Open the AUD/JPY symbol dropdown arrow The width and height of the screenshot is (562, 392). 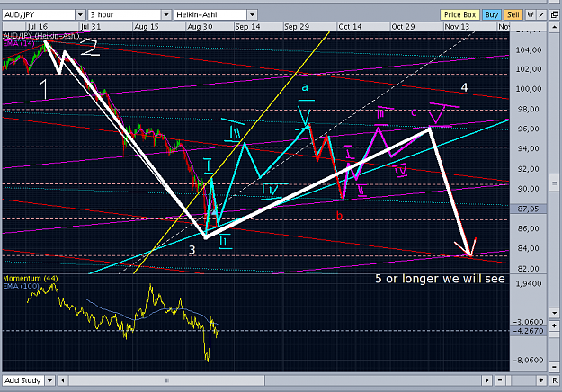(80, 14)
